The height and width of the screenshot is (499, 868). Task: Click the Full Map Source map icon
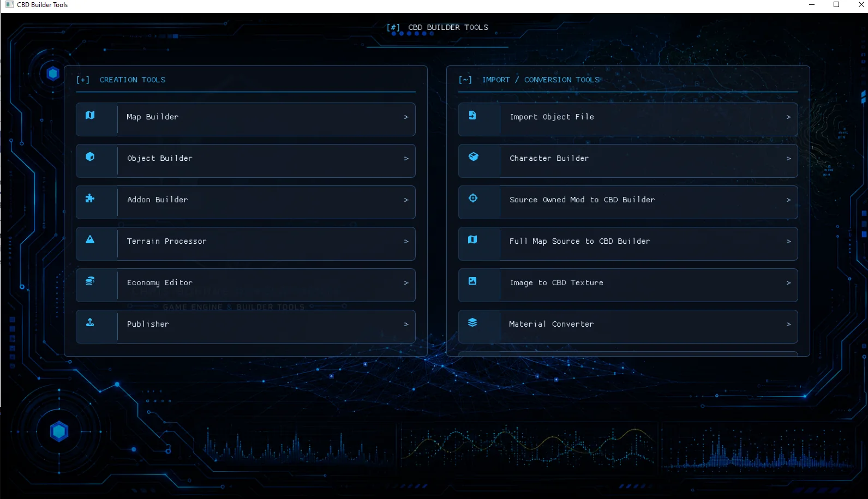[x=472, y=239]
